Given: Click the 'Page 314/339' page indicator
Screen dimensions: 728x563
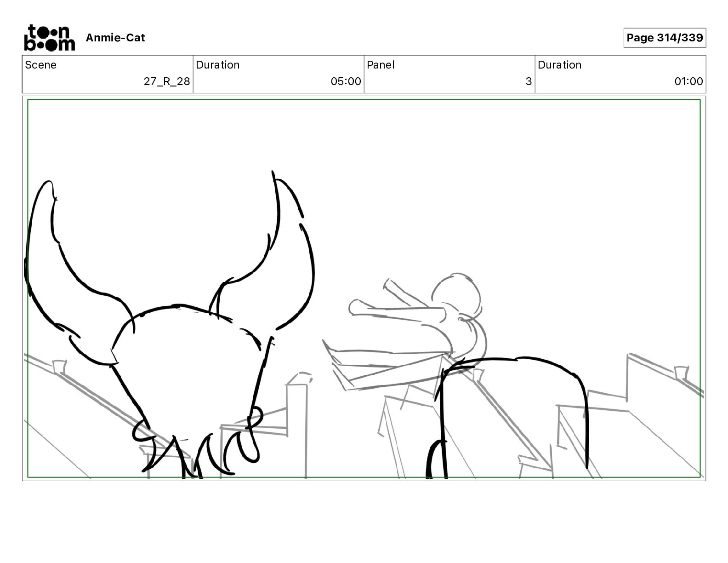Looking at the screenshot, I should click(665, 38).
